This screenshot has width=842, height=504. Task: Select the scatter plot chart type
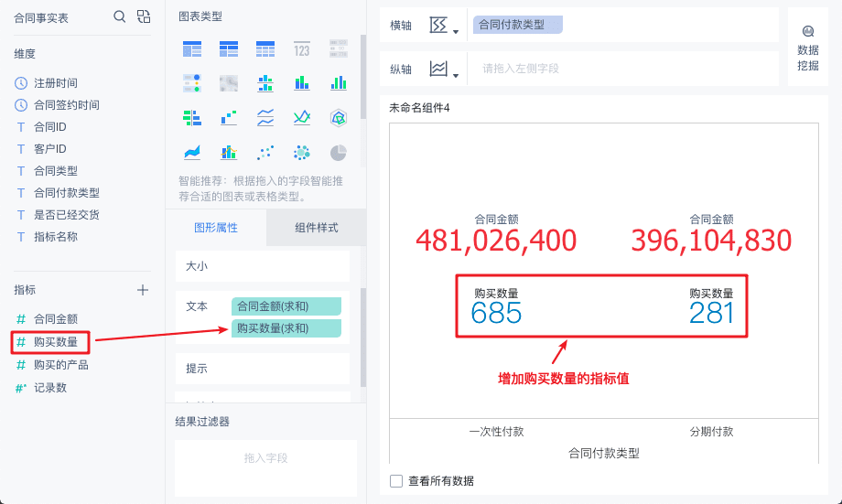[265, 153]
